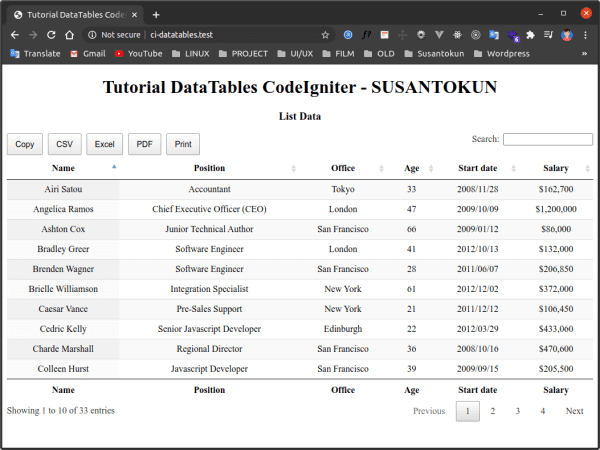Go back with the browser back arrow
The image size is (600, 450).
(x=15, y=35)
